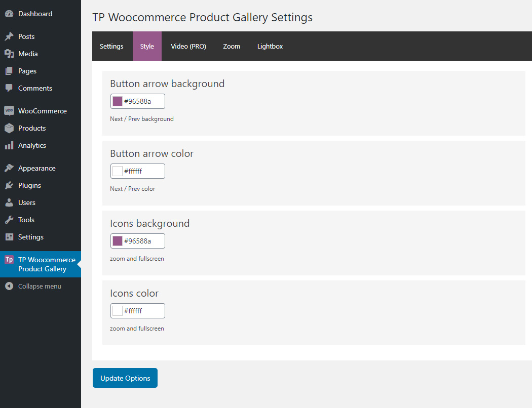The image size is (532, 408).
Task: Click the page title 'TP Woocommerce Product Gallery Settings'
Action: coord(203,17)
